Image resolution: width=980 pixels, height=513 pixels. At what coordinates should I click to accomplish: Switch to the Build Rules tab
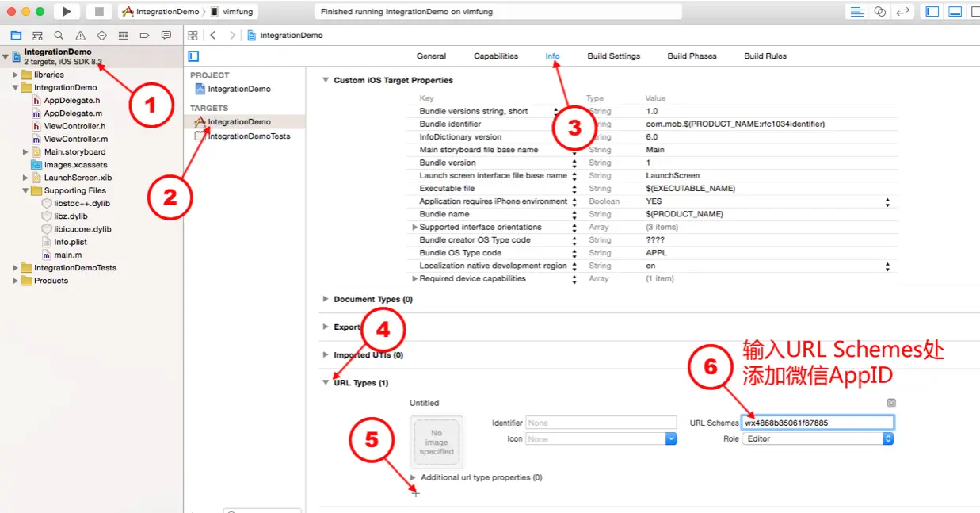click(765, 56)
